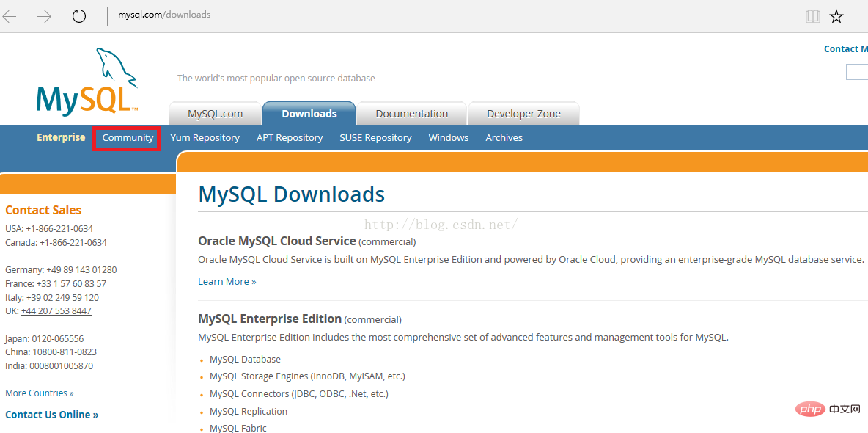Image resolution: width=868 pixels, height=433 pixels.
Task: Click the browser back arrow
Action: point(10,16)
